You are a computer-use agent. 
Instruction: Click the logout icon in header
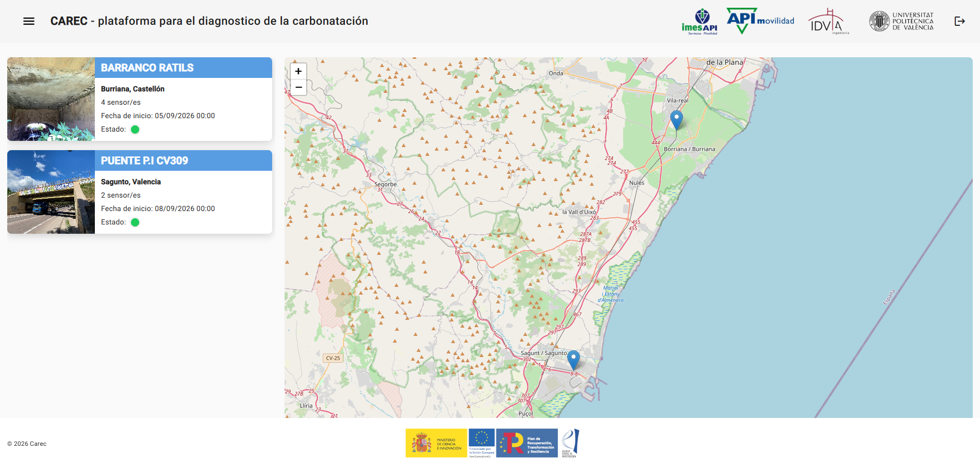pyautogui.click(x=959, y=21)
